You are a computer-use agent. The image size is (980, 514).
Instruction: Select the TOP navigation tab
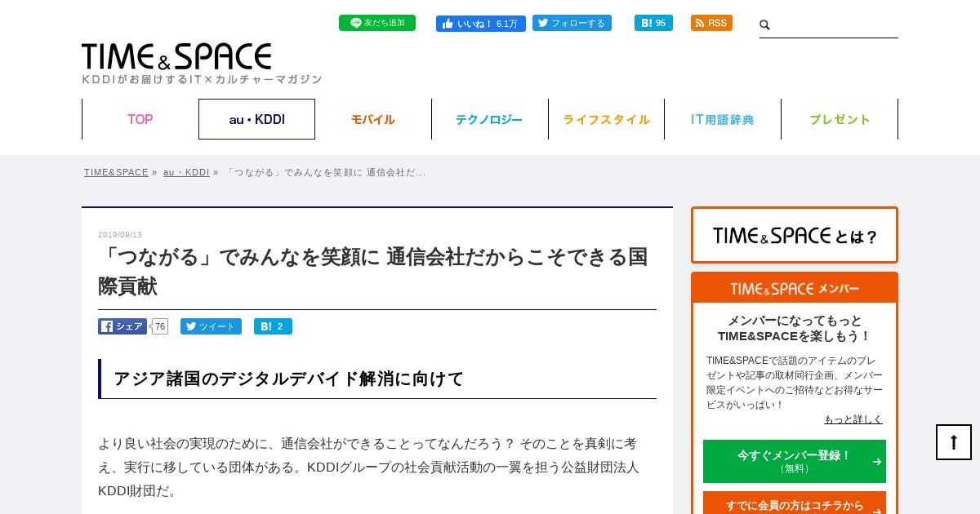(140, 119)
